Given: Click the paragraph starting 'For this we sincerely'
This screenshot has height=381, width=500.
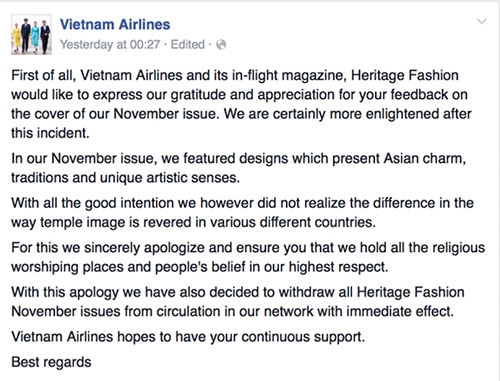Looking at the screenshot, I should [248, 257].
